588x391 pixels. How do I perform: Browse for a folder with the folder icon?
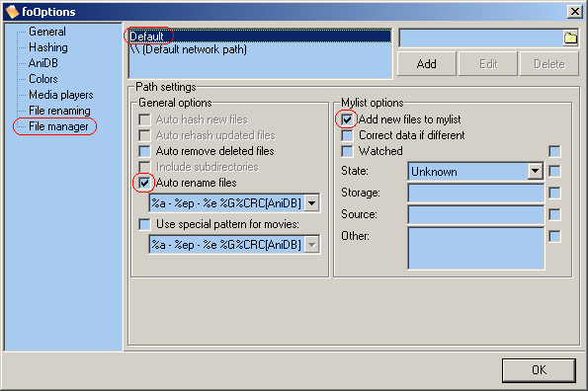(570, 38)
